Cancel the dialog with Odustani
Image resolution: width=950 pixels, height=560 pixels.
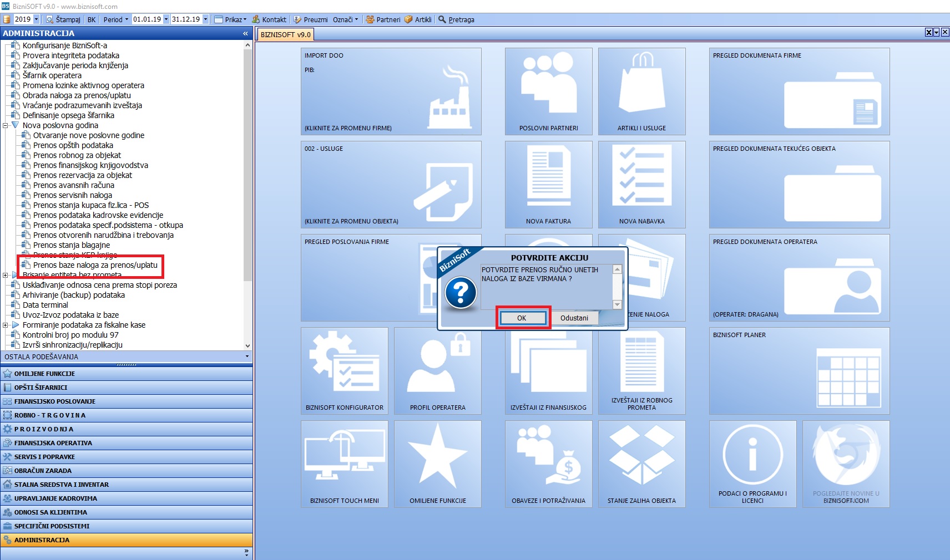point(574,318)
